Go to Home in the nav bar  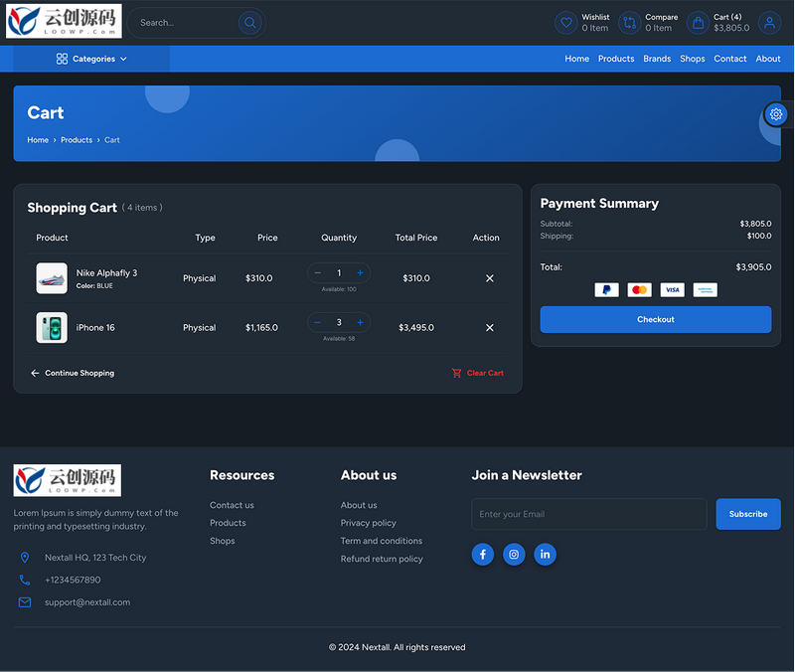[577, 59]
